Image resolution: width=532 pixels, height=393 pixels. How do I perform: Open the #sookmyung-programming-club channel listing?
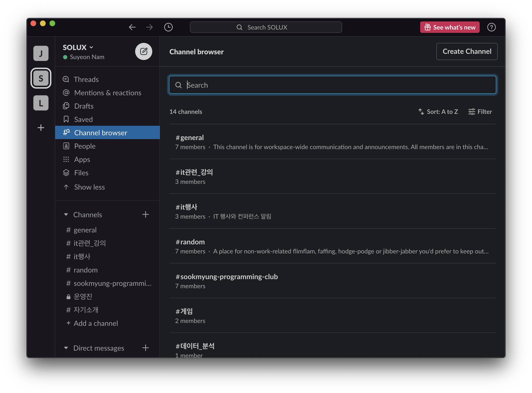point(227,277)
